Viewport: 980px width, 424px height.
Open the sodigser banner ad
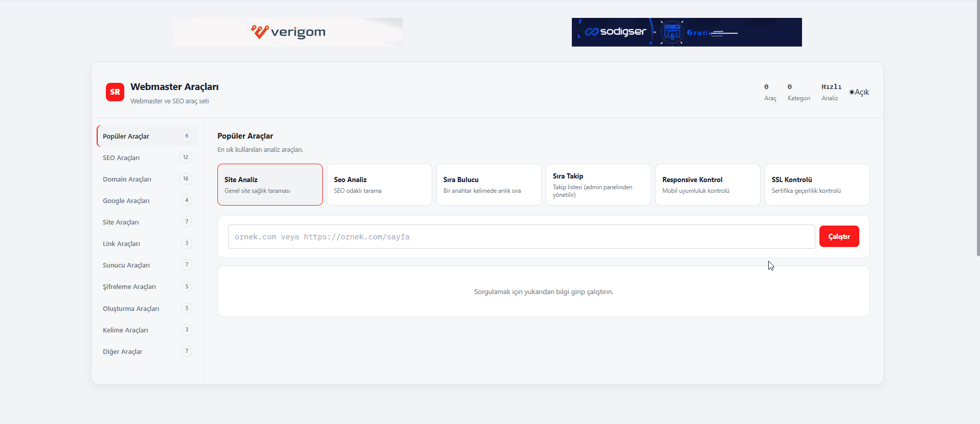point(687,32)
